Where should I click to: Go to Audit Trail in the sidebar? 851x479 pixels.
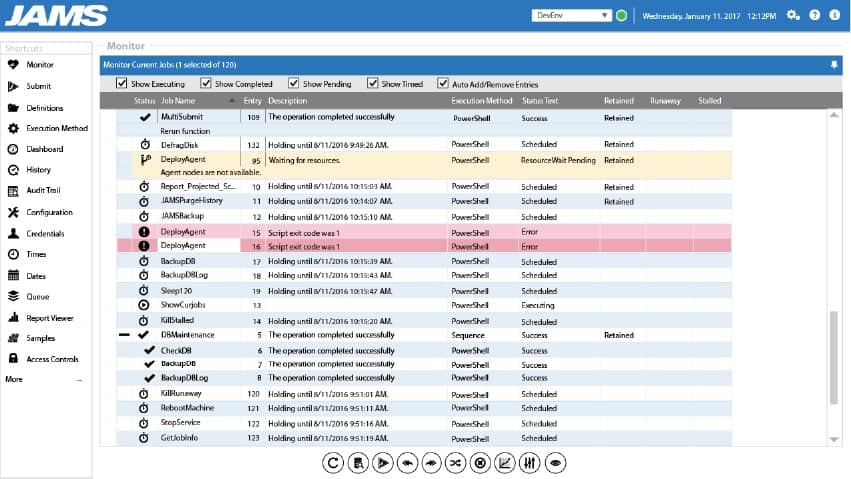[x=43, y=191]
